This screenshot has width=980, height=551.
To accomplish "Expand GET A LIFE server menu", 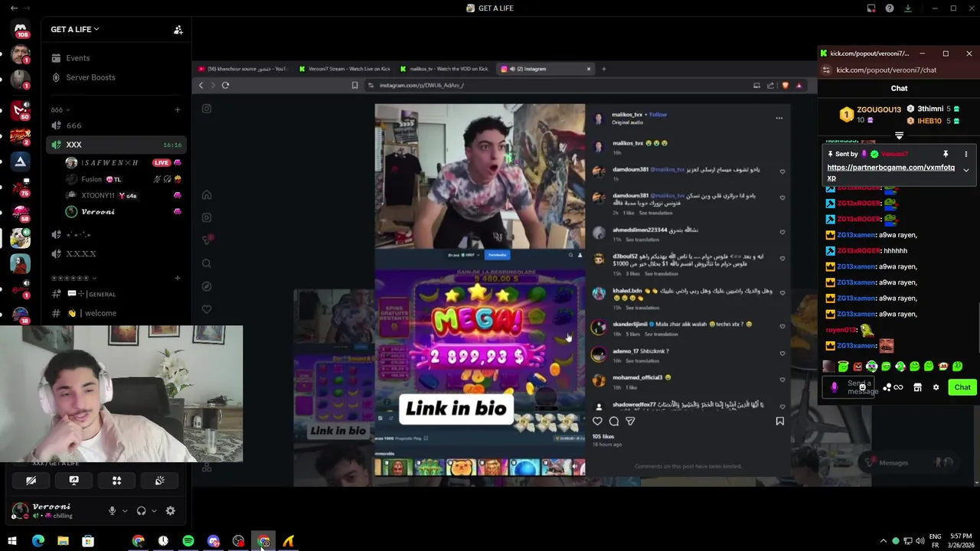I will [75, 29].
